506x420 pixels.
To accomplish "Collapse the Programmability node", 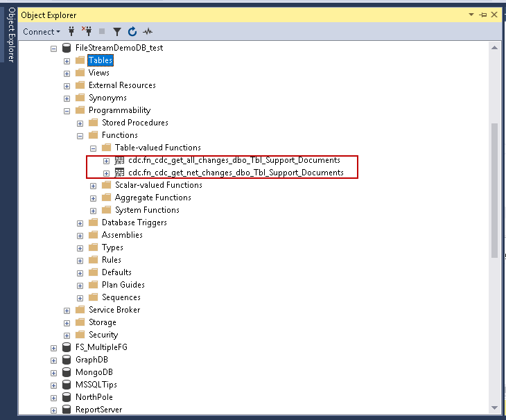I will click(x=67, y=112).
